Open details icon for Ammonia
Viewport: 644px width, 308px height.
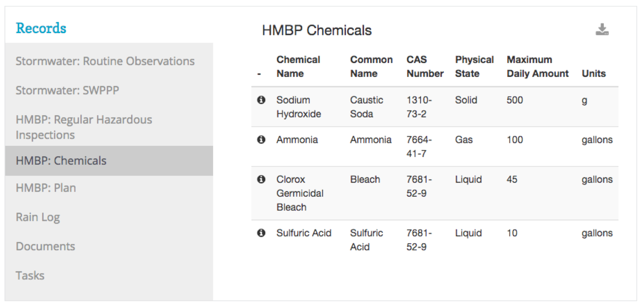click(x=261, y=139)
